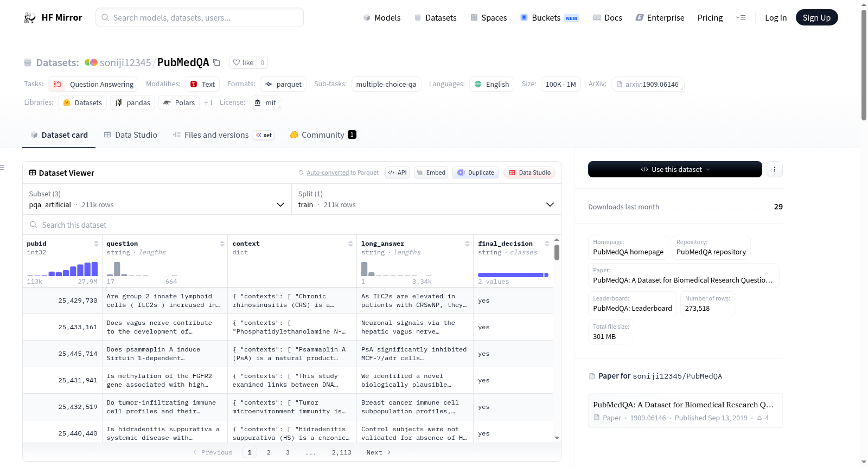The width and height of the screenshot is (868, 467).
Task: Click Log In
Action: (776, 18)
